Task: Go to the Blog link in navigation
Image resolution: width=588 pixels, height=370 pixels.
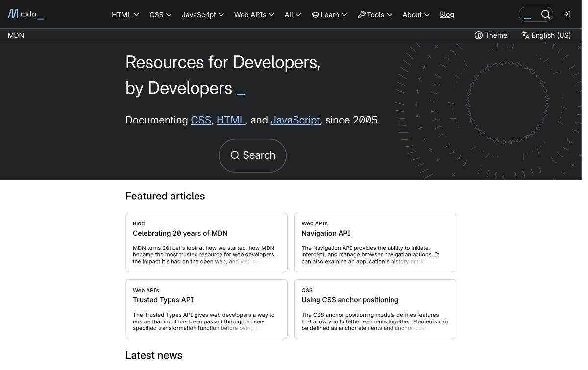Action: pos(447,15)
